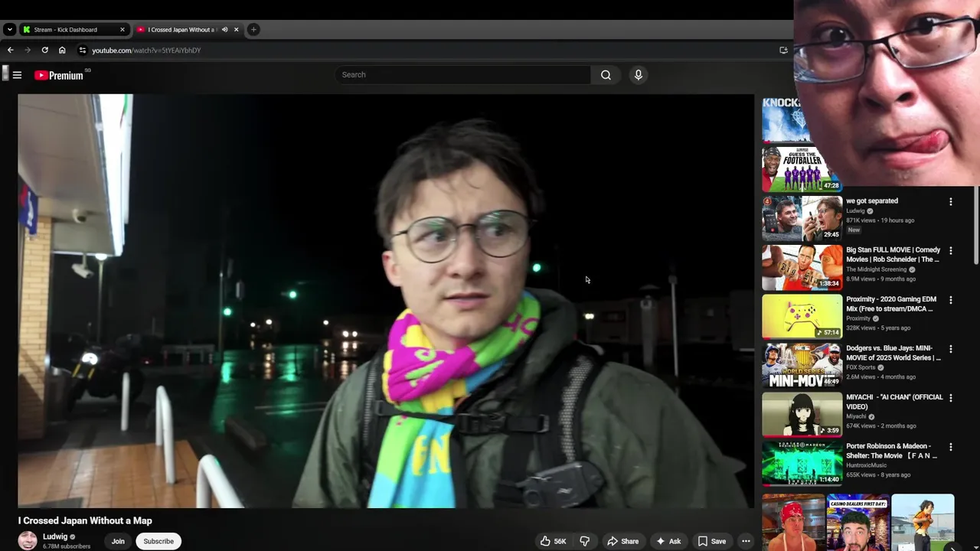Screen dimensions: 980x551
Task: Open options for Proximity EDM Mix
Action: (951, 300)
